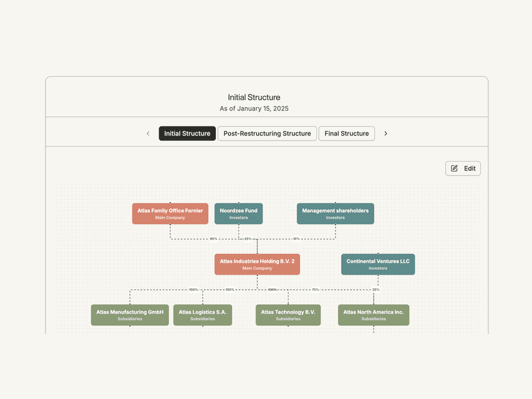Click the "As of January 15, 2025" subtitle
532x399 pixels.
254,109
